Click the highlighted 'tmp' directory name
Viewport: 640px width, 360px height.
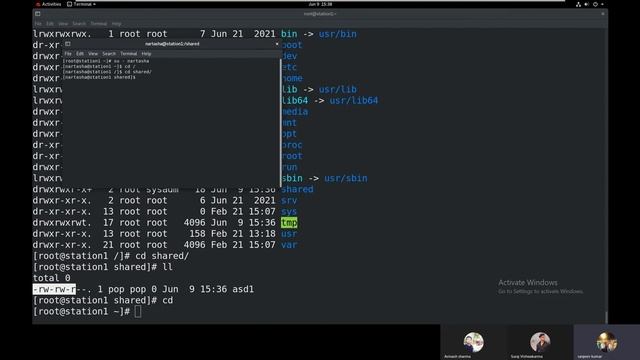tap(289, 223)
